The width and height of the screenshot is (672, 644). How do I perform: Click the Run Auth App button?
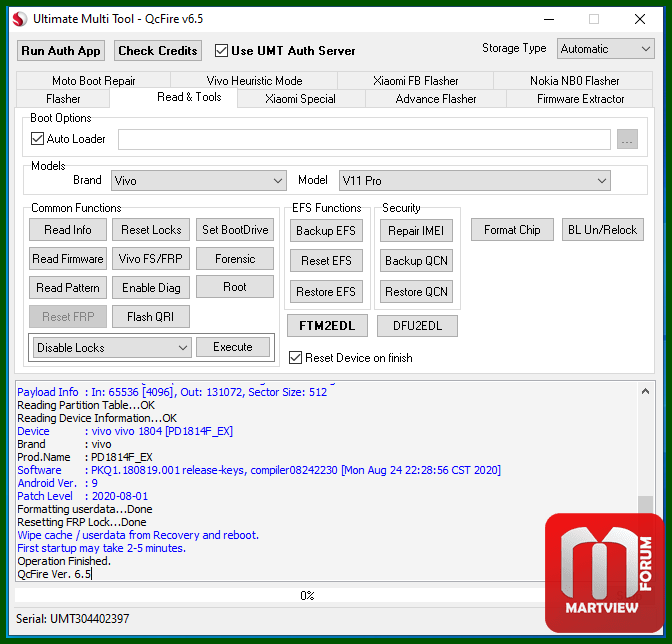[61, 51]
